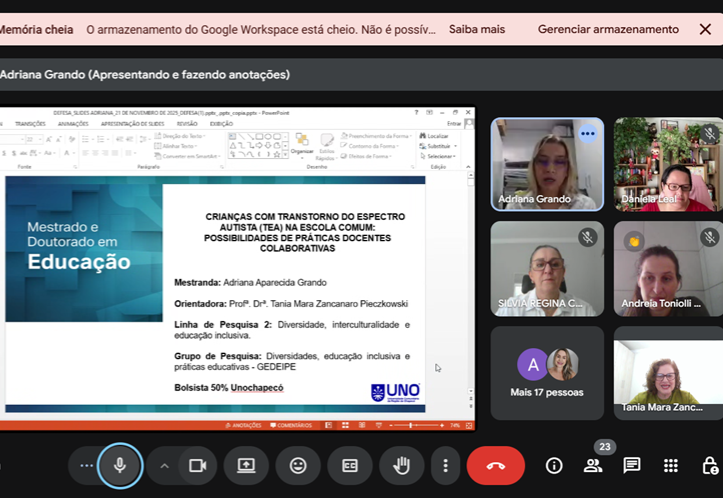The image size is (723, 498).
Task: Show the people participants panel
Action: click(593, 465)
